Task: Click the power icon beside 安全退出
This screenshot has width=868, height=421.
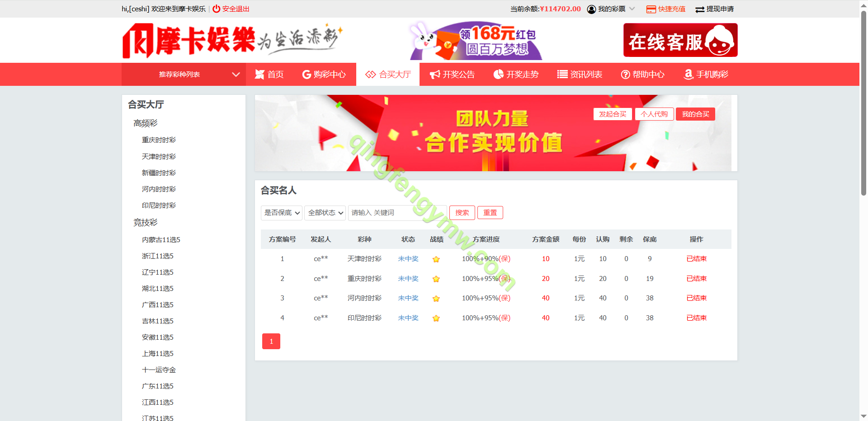Action: click(216, 9)
